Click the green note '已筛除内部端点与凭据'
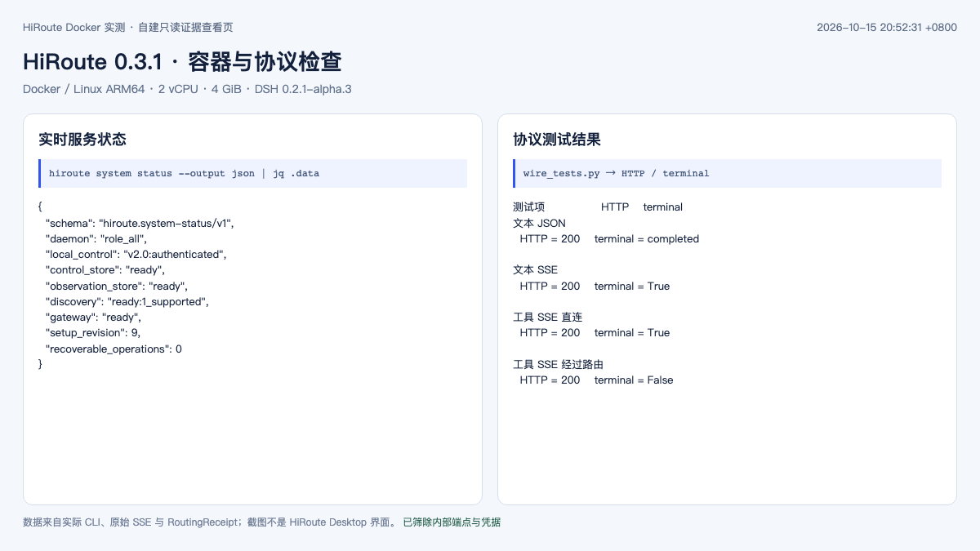Viewport: 980px width, 551px height. 452,522
